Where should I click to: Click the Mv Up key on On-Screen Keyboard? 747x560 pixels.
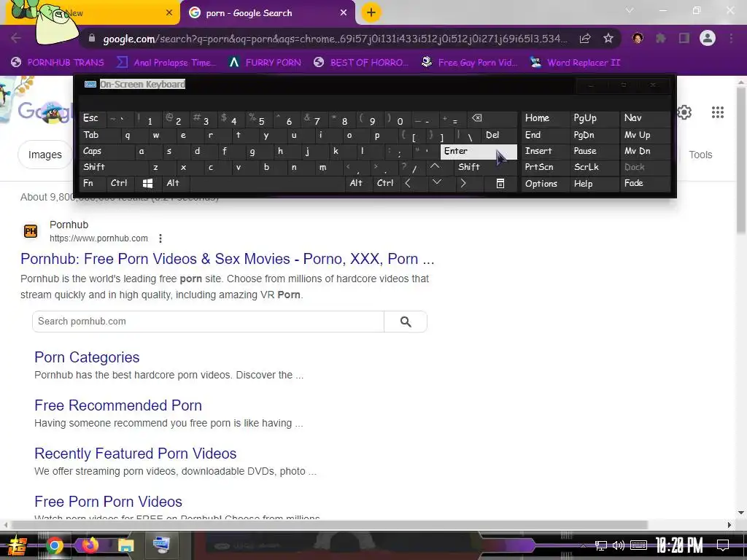[x=645, y=135]
